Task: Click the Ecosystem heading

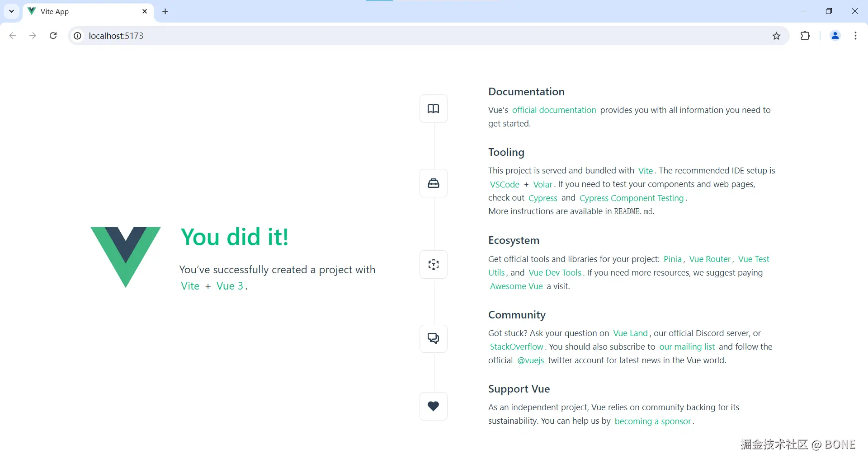Action: pos(514,240)
